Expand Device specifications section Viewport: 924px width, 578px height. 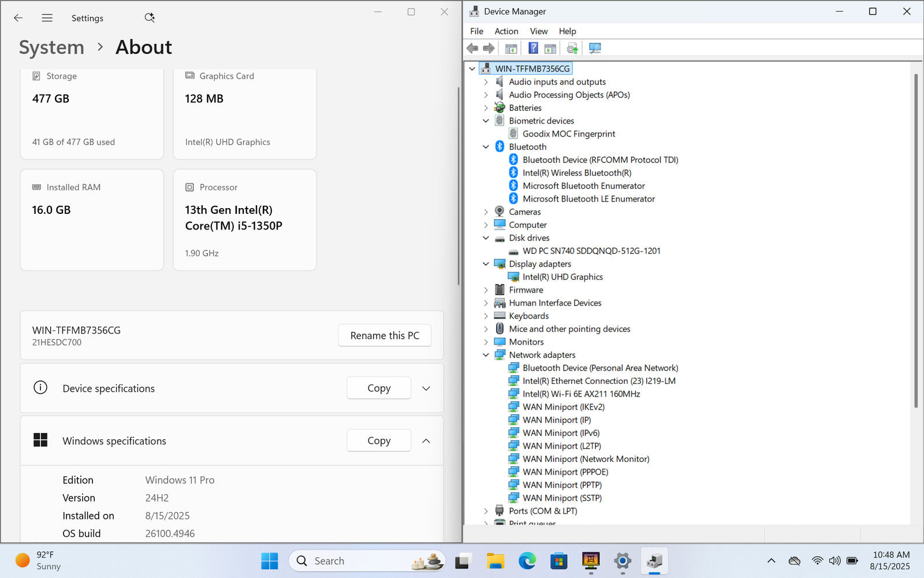tap(426, 388)
